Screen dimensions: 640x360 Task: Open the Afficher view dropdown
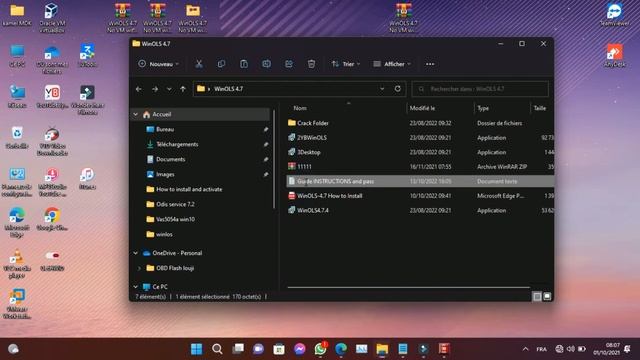392,64
